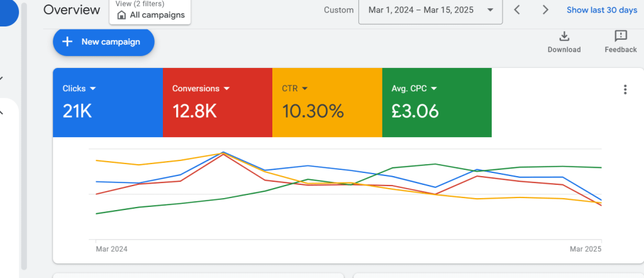Open the three-dot chart options menu
Viewport: 644px width, 278px height.
click(625, 89)
